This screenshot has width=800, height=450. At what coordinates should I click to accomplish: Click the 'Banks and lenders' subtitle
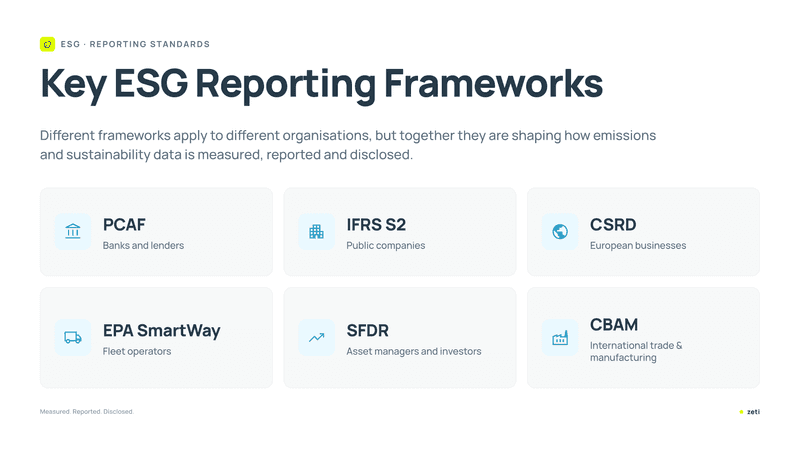tap(143, 245)
